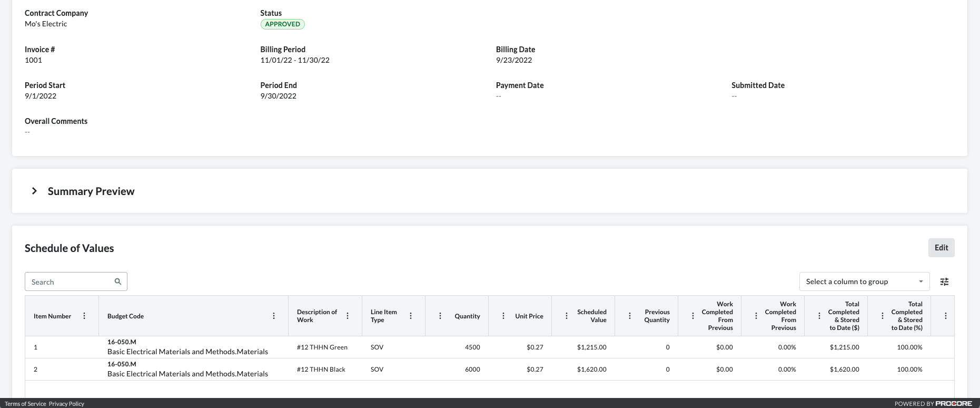Open table column settings icon
Image resolution: width=980 pixels, height=408 pixels.
pos(945,282)
